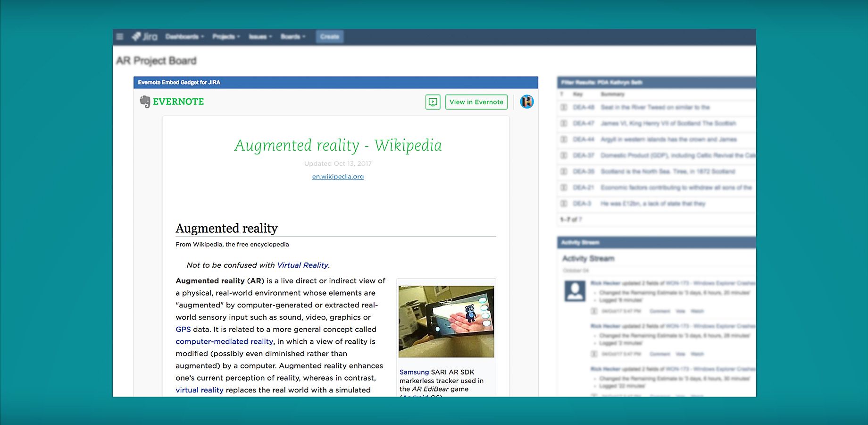Click issue type icon for DEA-48
The height and width of the screenshot is (425, 868).
(563, 107)
